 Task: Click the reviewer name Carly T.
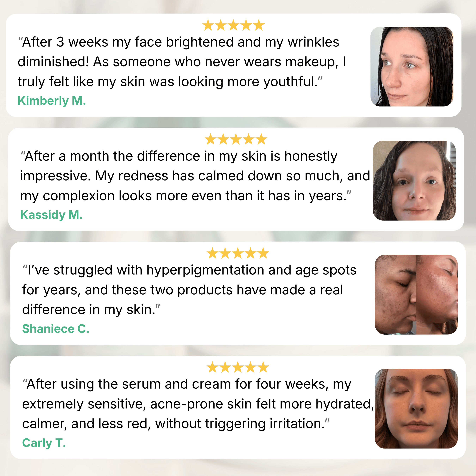(44, 443)
